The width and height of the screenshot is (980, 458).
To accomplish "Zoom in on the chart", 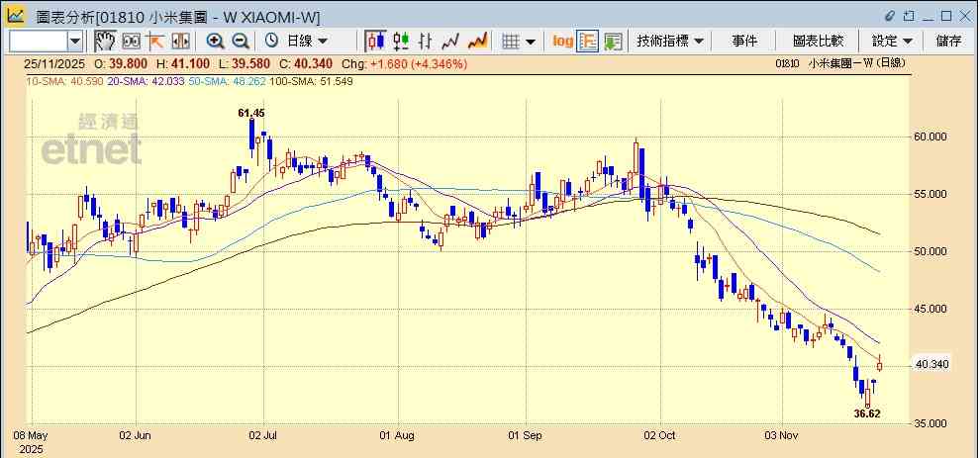I will click(215, 41).
